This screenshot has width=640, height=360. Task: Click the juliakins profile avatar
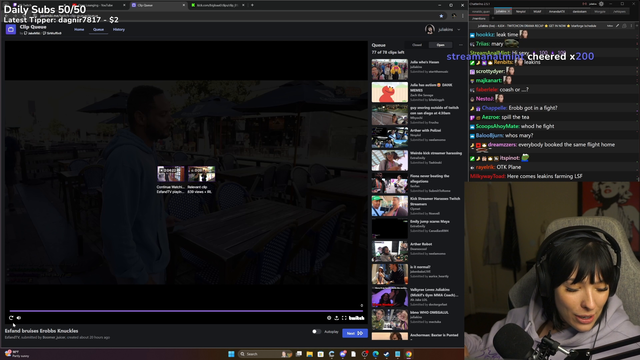click(429, 29)
